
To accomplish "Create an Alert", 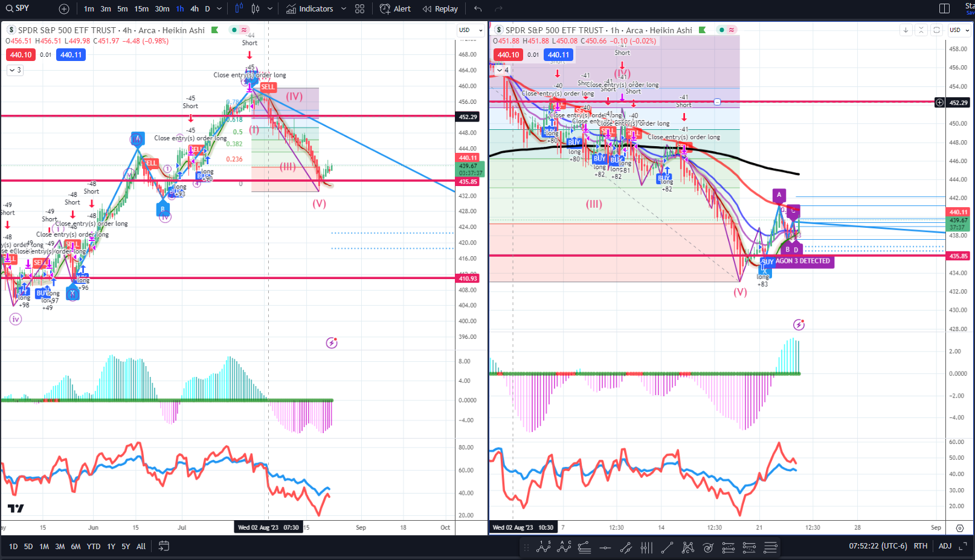I will tap(395, 8).
